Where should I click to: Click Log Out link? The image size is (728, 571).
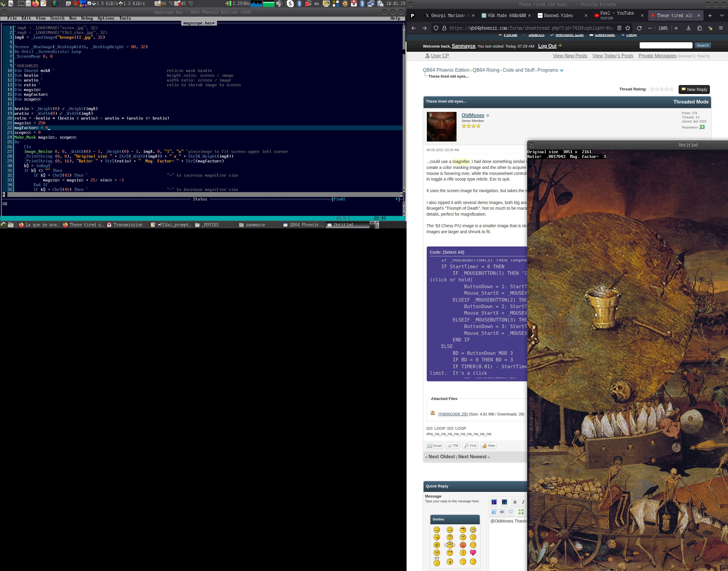tap(547, 46)
